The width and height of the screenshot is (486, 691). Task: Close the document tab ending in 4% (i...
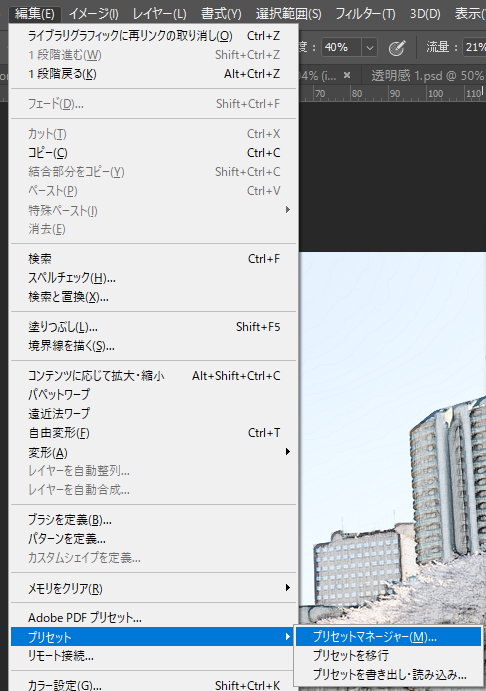[347, 75]
